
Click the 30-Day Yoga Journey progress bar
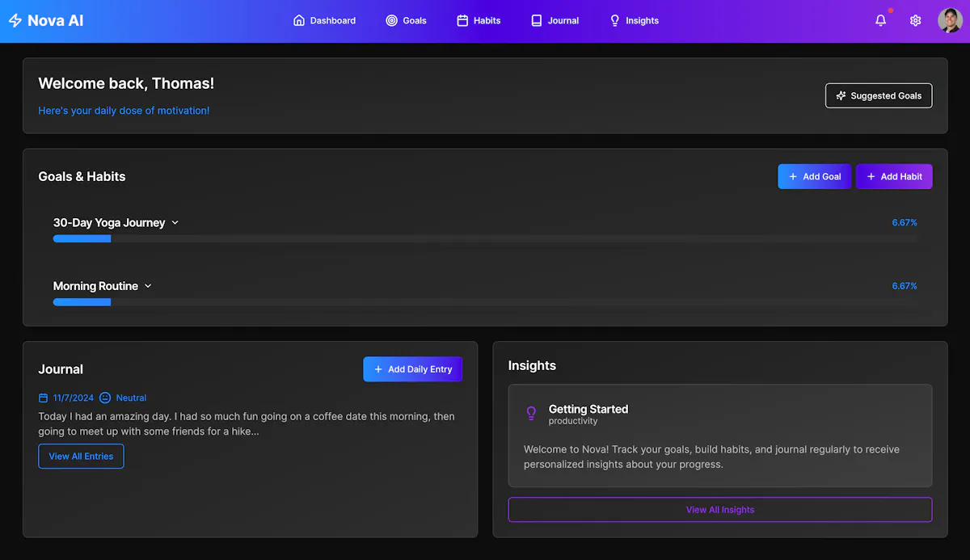click(x=485, y=239)
